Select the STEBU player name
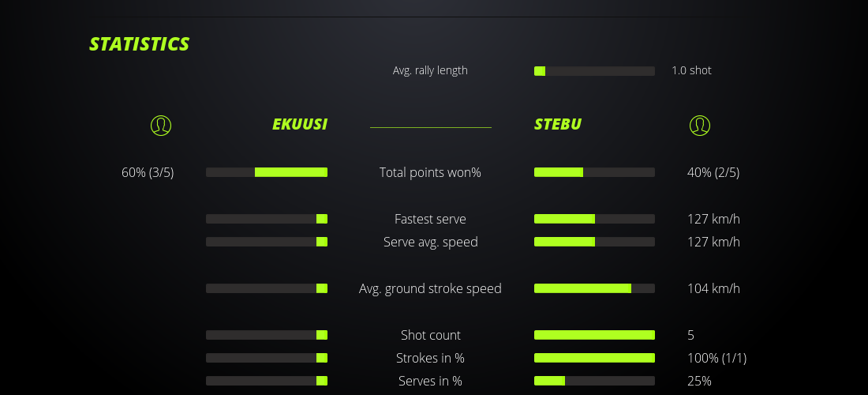 coord(558,124)
